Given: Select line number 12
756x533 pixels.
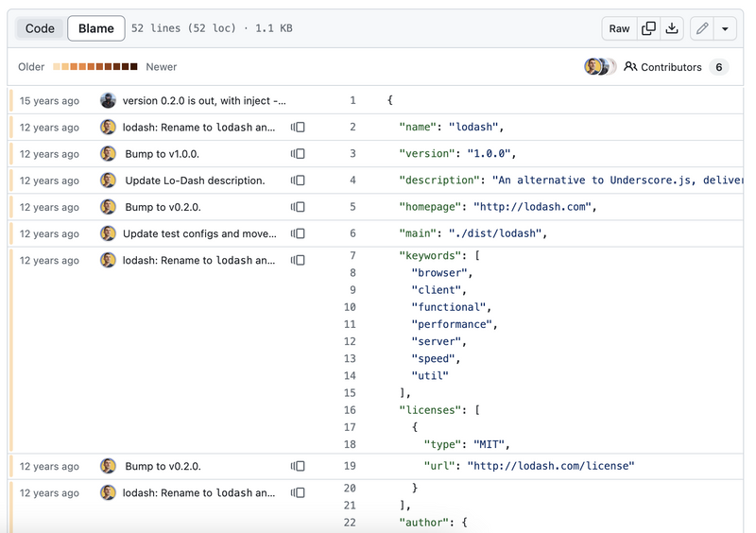Looking at the screenshot, I should point(350,341).
